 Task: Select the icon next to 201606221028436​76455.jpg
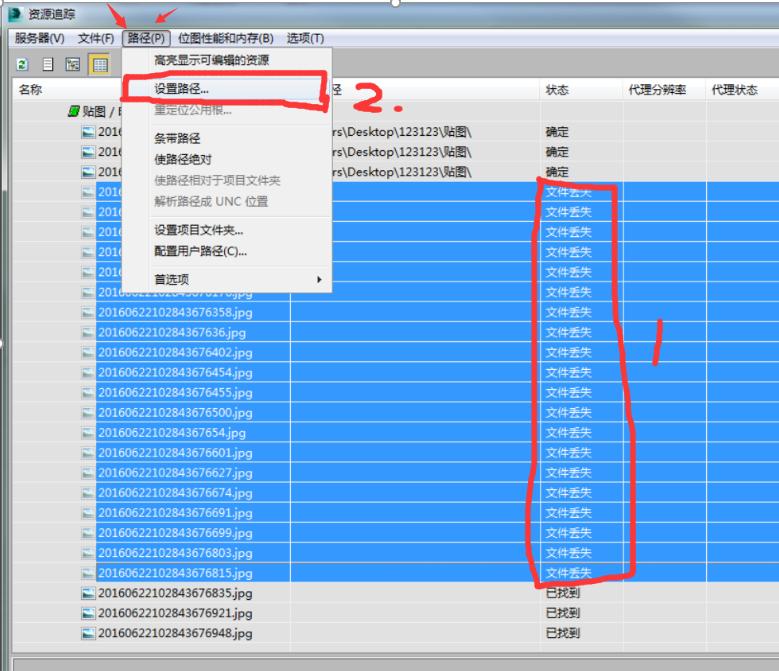pyautogui.click(x=88, y=393)
